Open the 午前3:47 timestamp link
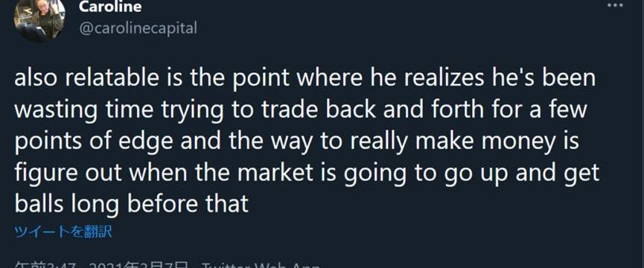The height and width of the screenshot is (268, 644). [x=46, y=265]
